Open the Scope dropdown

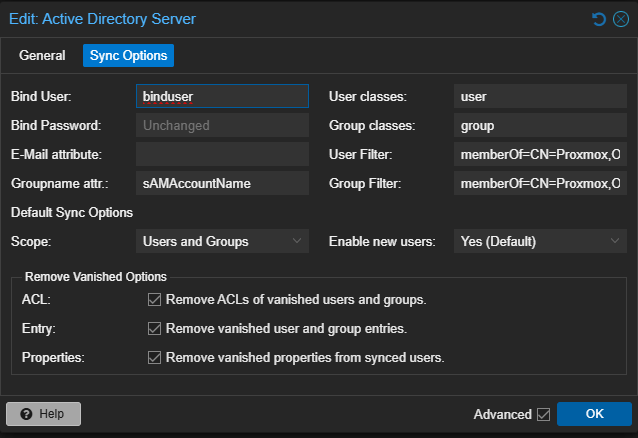[x=222, y=241]
